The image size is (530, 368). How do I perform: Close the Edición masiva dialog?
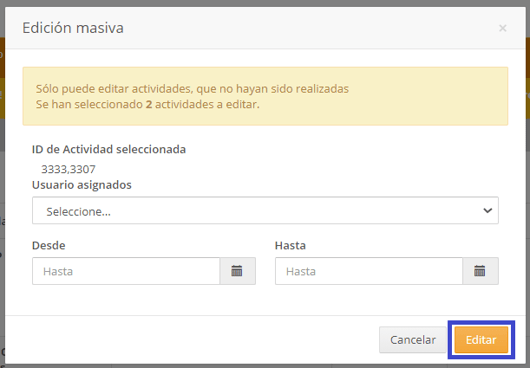pos(503,28)
